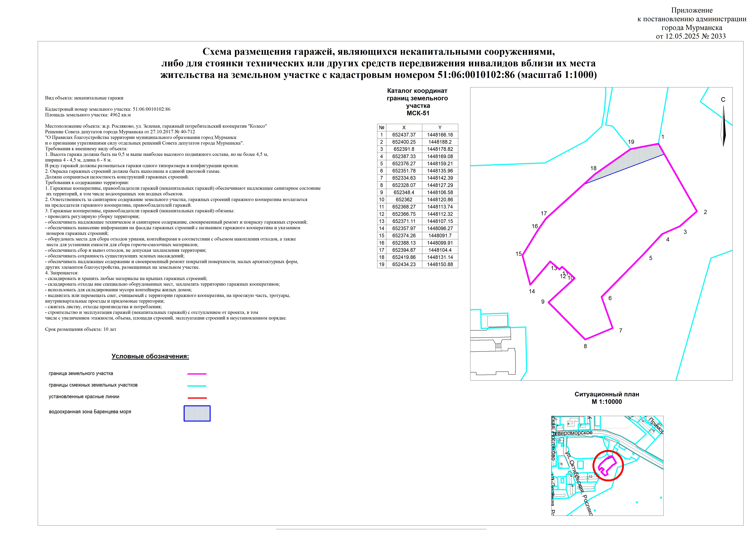Click the 'Срок размещения объекта: 10 лет' text
This screenshot has width=756, height=535.
pos(81,329)
